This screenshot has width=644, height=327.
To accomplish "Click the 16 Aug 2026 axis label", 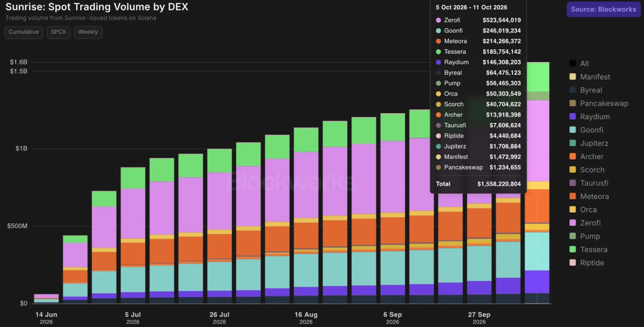I will tap(306, 318).
